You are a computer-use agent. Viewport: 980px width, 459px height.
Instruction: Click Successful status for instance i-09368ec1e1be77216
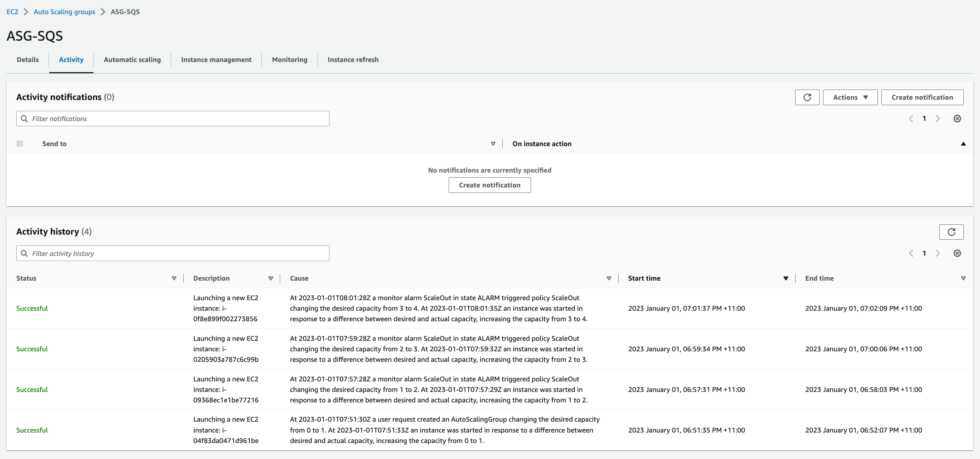(32, 390)
